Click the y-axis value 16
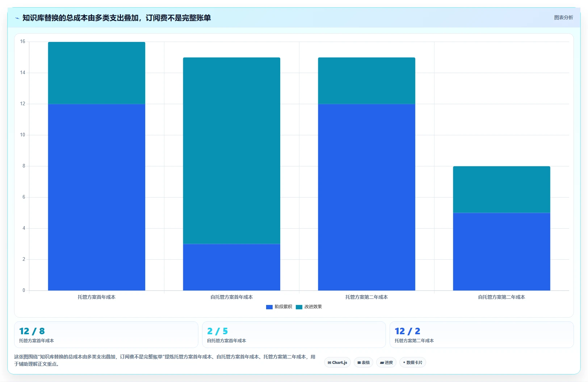The height and width of the screenshot is (382, 588). (x=23, y=42)
